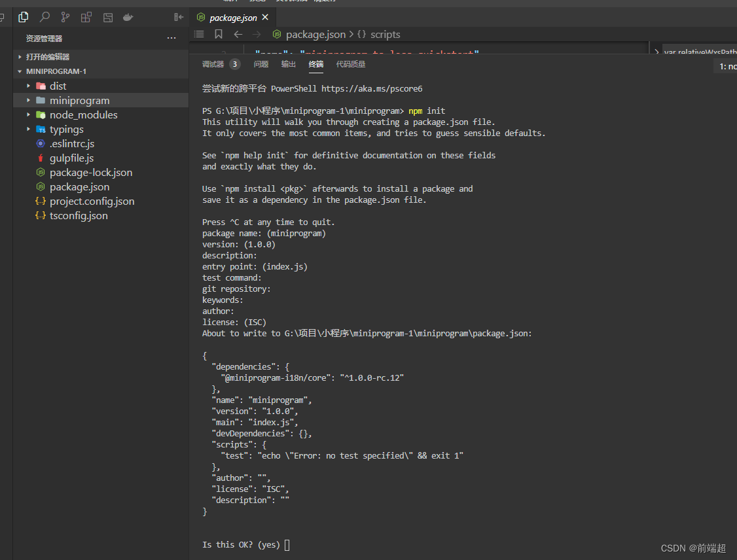Image resolution: width=737 pixels, height=560 pixels.
Task: Open the Source Control branch icon
Action: tap(65, 18)
